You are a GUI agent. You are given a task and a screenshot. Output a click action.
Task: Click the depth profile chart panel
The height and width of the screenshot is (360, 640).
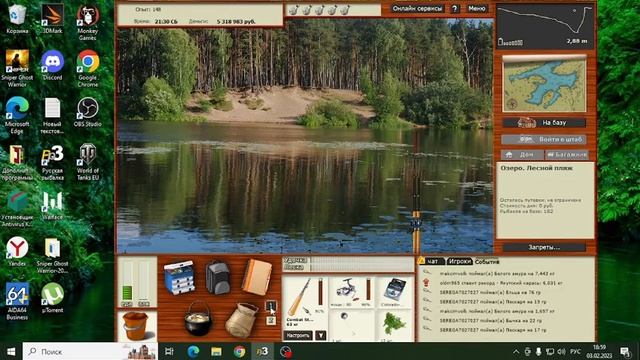[544, 27]
